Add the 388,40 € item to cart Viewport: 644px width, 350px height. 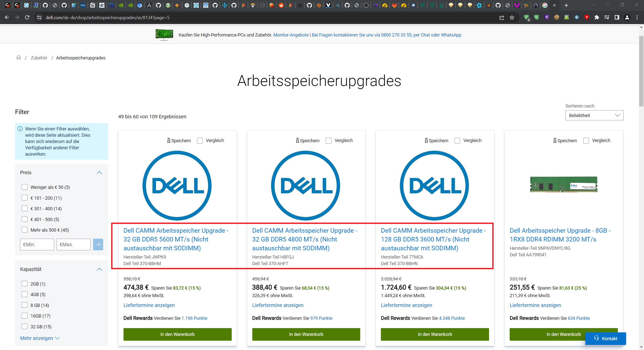click(x=306, y=334)
